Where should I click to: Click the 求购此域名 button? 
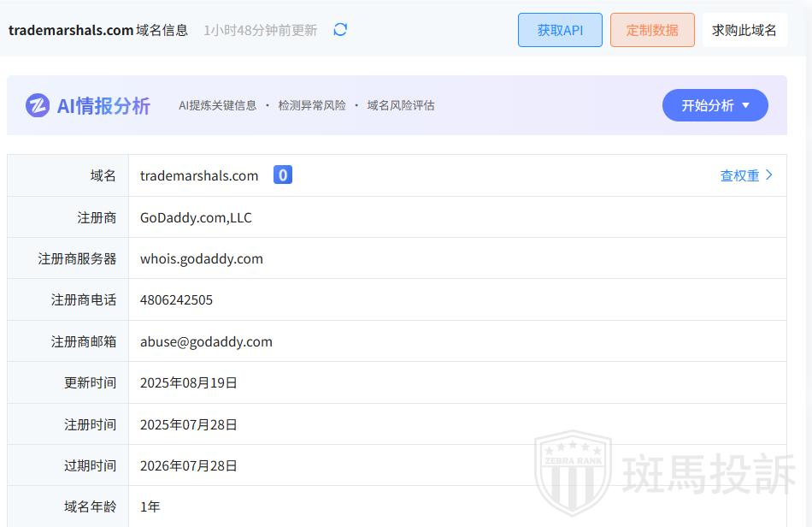tap(744, 30)
